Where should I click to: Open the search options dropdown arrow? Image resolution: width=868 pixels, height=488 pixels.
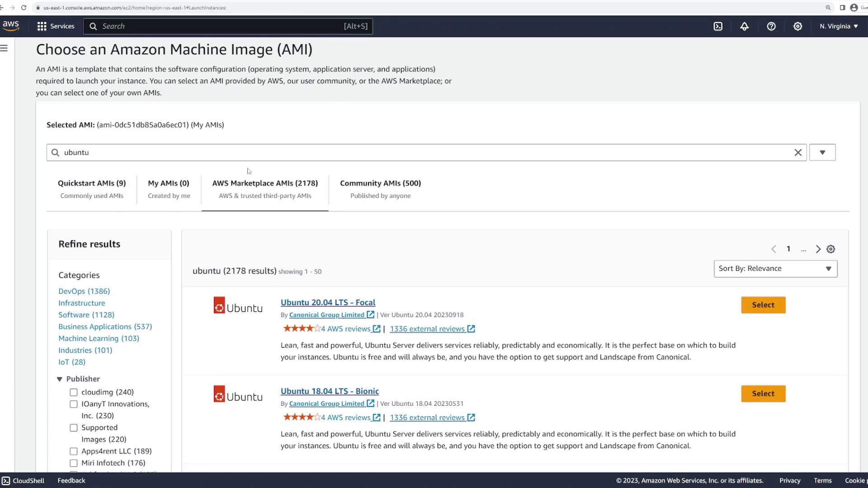pyautogui.click(x=822, y=153)
